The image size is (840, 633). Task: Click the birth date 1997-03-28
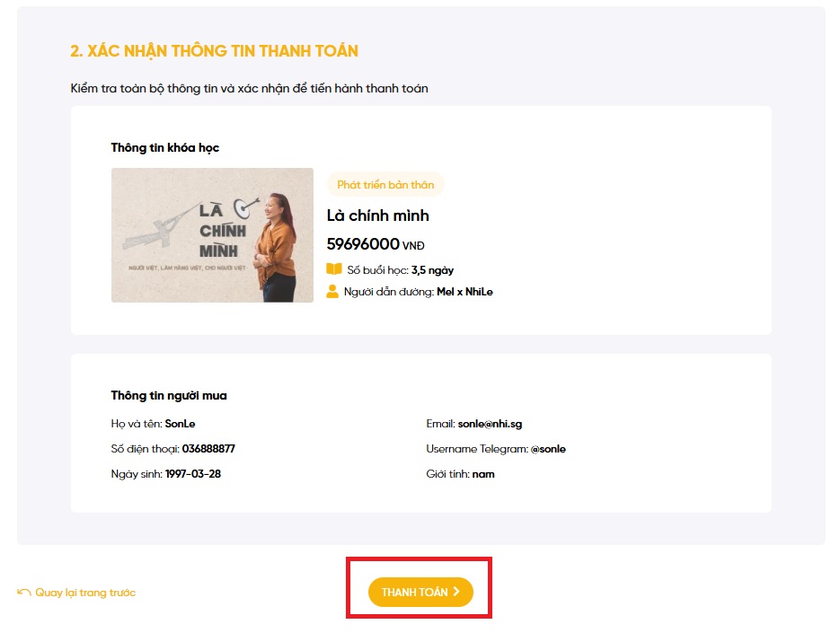point(192,474)
